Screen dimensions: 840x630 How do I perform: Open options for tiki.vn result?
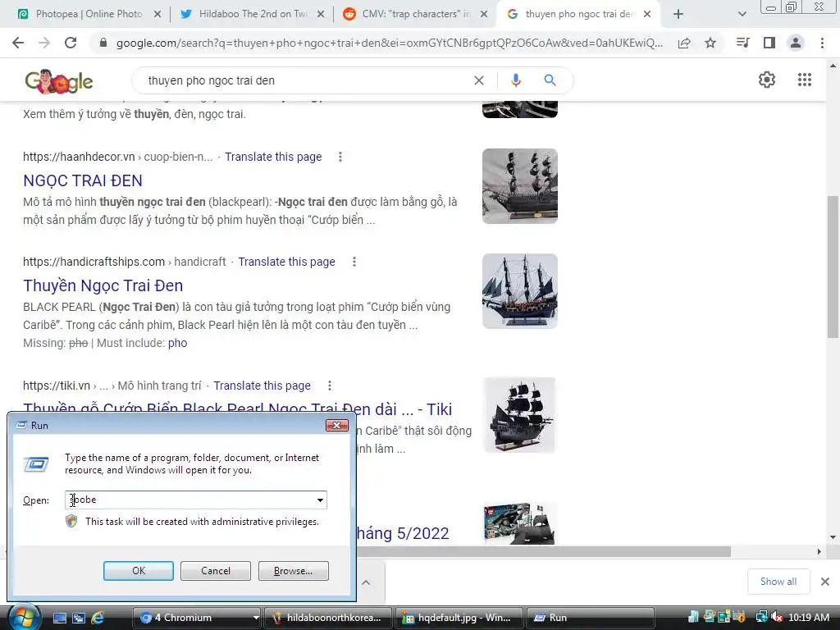(330, 386)
